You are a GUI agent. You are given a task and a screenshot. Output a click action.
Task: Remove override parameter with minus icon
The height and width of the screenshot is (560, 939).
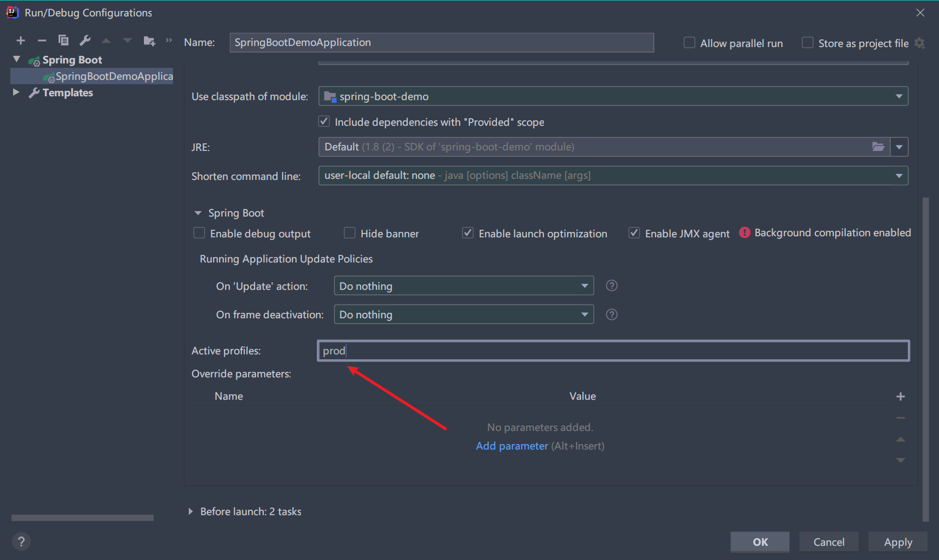coord(901,418)
